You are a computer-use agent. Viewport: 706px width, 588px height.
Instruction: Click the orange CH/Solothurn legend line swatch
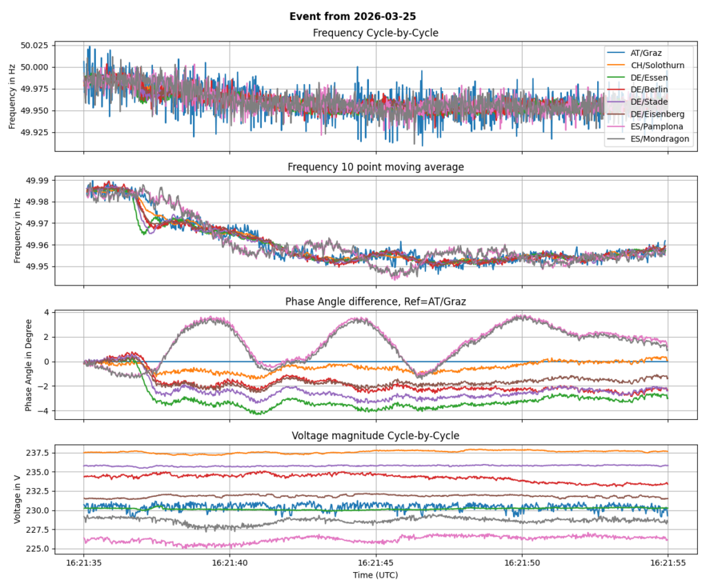[x=615, y=65]
